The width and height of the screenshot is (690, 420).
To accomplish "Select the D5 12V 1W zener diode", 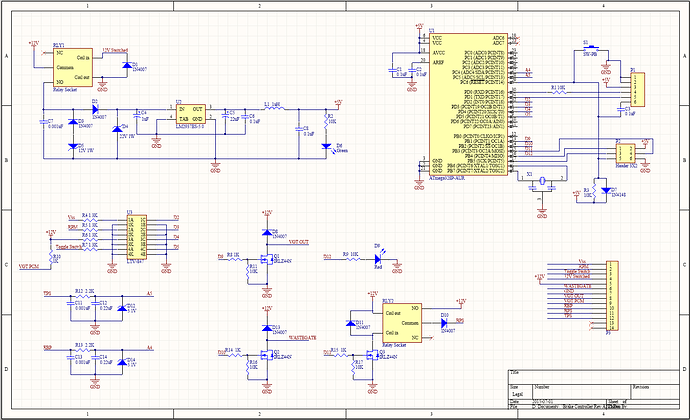I will pyautogui.click(x=73, y=146).
